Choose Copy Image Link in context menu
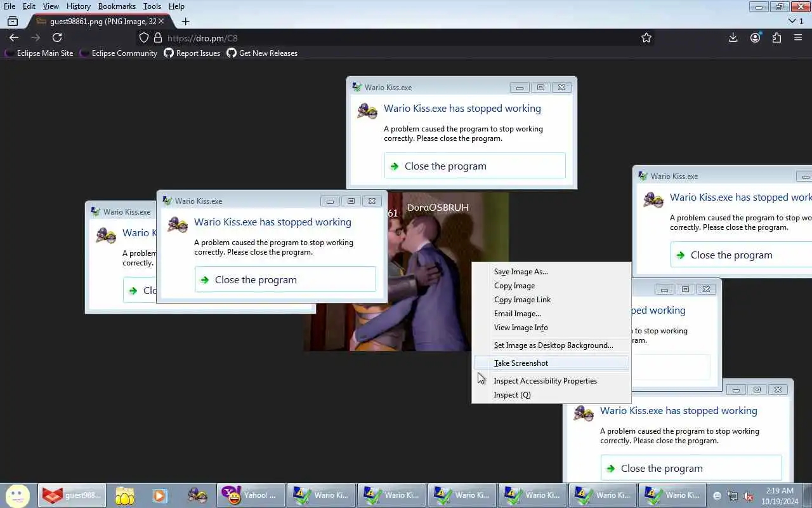 (551, 300)
